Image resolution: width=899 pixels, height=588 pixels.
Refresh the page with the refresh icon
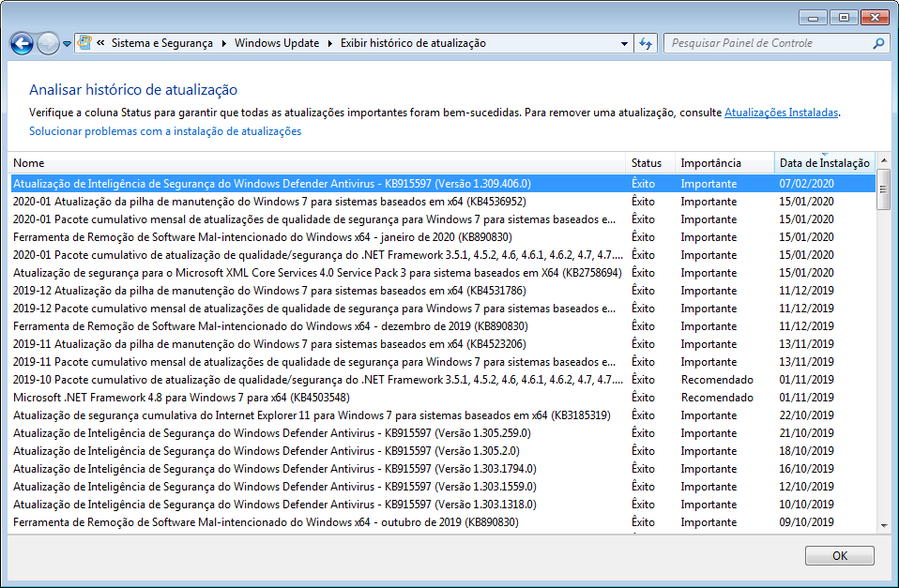(x=646, y=43)
